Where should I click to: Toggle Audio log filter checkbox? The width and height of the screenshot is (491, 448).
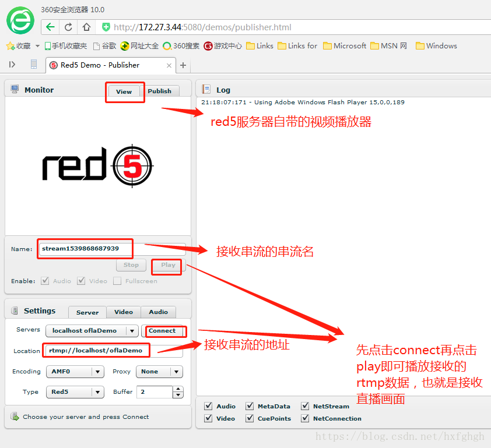point(208,406)
